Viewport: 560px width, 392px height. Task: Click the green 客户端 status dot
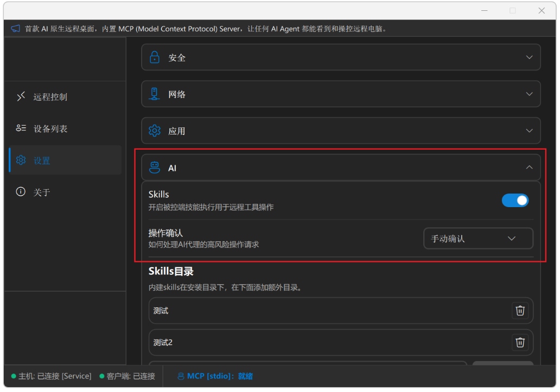(102, 376)
